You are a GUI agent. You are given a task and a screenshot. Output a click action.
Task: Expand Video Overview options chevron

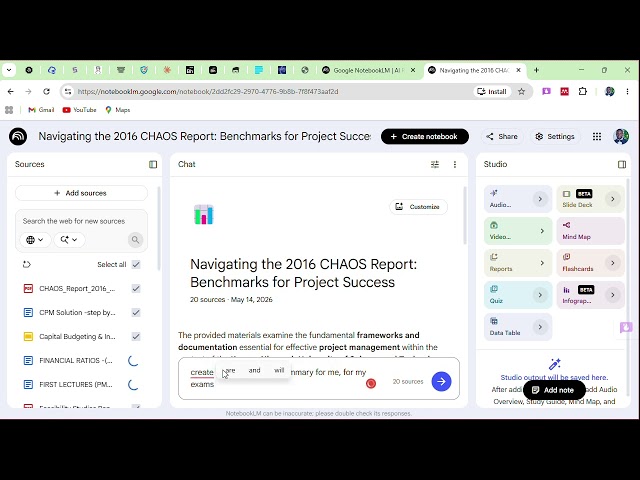pyautogui.click(x=542, y=231)
